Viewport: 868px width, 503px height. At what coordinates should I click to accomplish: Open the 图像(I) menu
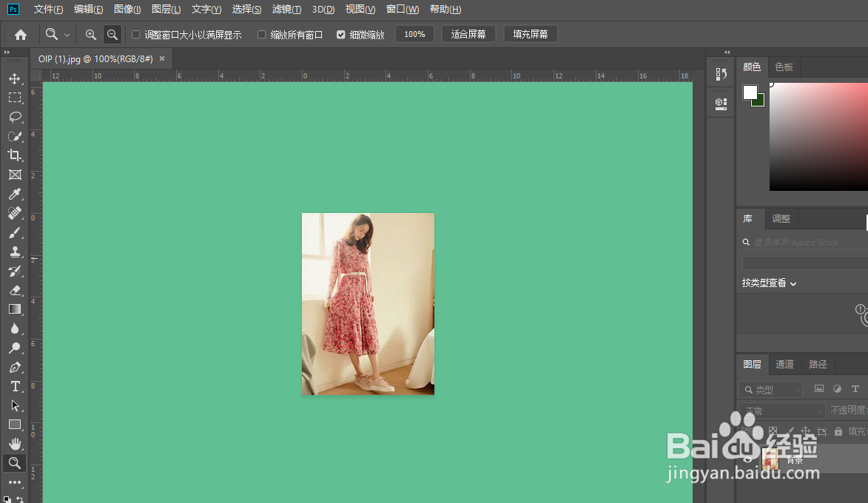point(127,10)
